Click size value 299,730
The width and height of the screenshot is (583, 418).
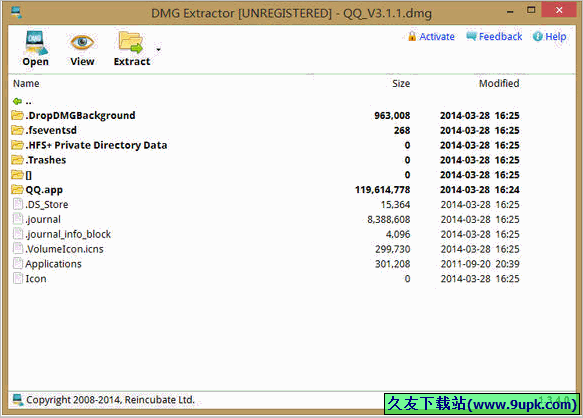point(393,249)
